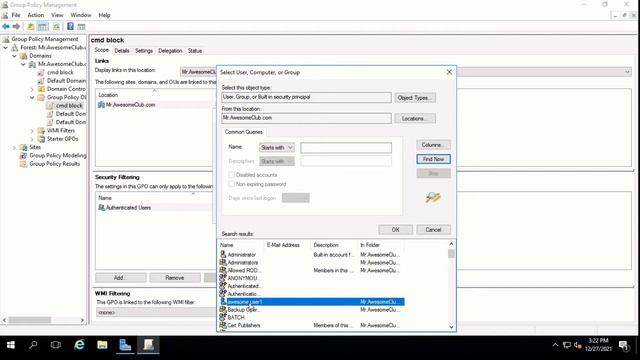Launch Internet Explorer from the taskbar

pos(80,345)
